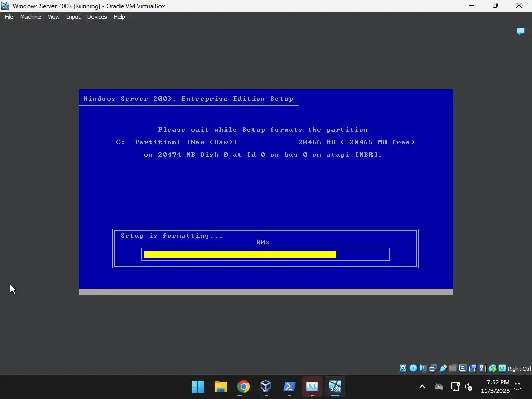The height and width of the screenshot is (399, 532).
Task: Click the gray status bar of setup screen
Action: pyautogui.click(x=266, y=292)
